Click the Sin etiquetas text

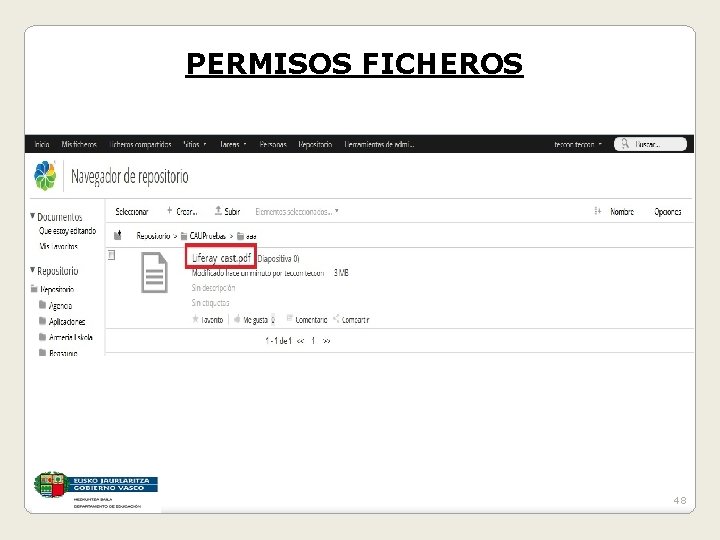pos(210,303)
